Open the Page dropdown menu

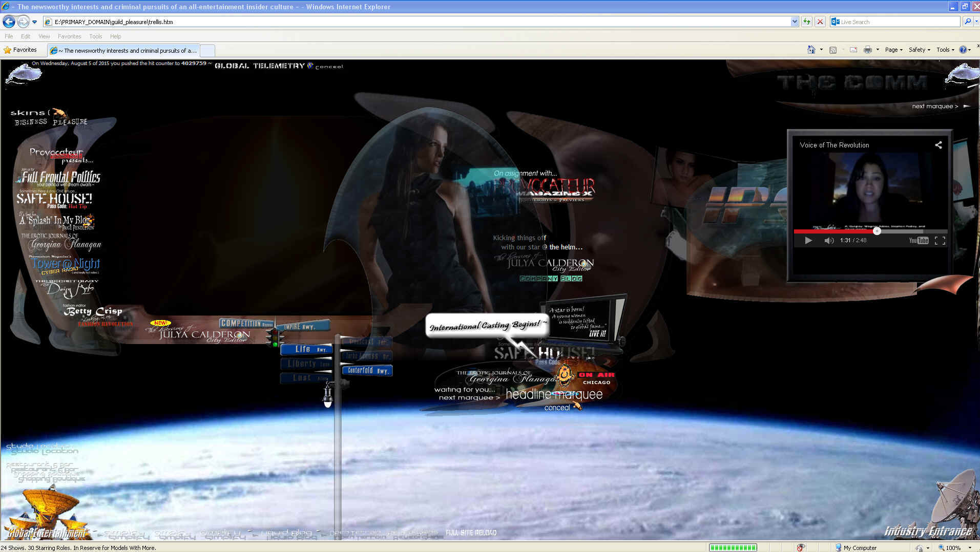(893, 50)
